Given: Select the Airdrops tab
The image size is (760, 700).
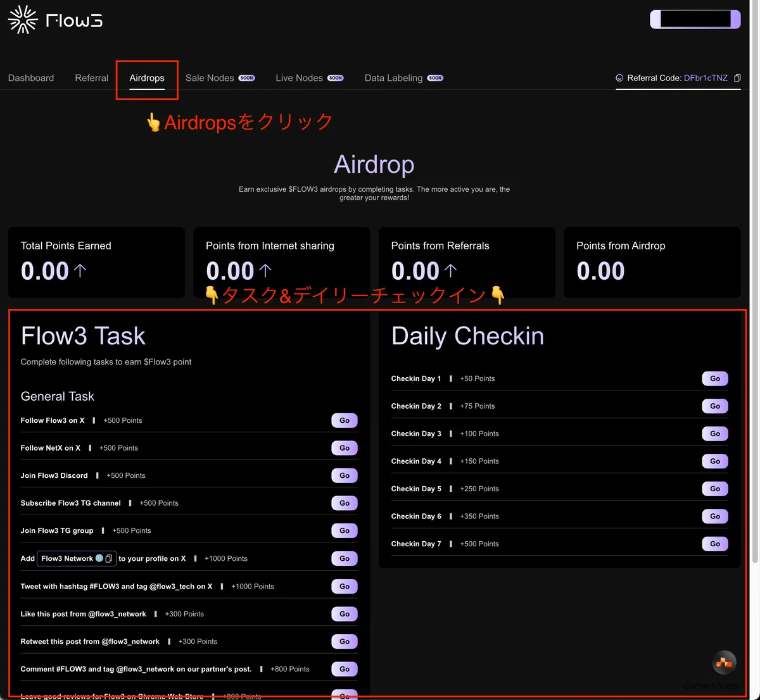Looking at the screenshot, I should click(147, 78).
